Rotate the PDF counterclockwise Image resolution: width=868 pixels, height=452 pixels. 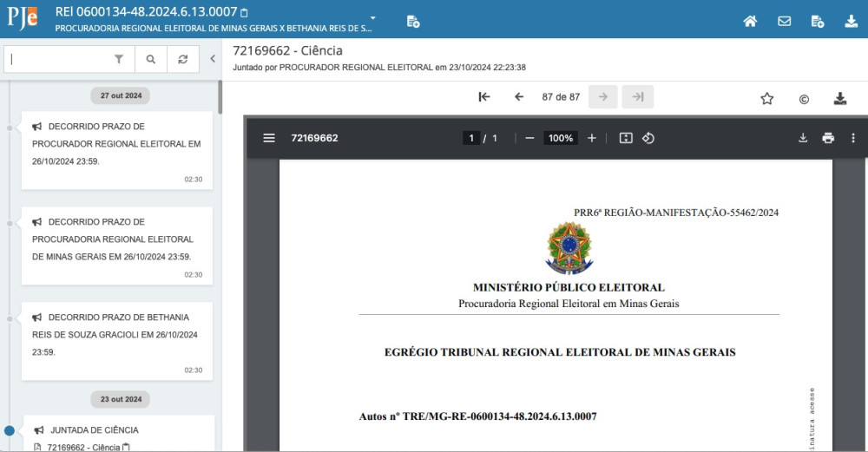pos(648,138)
